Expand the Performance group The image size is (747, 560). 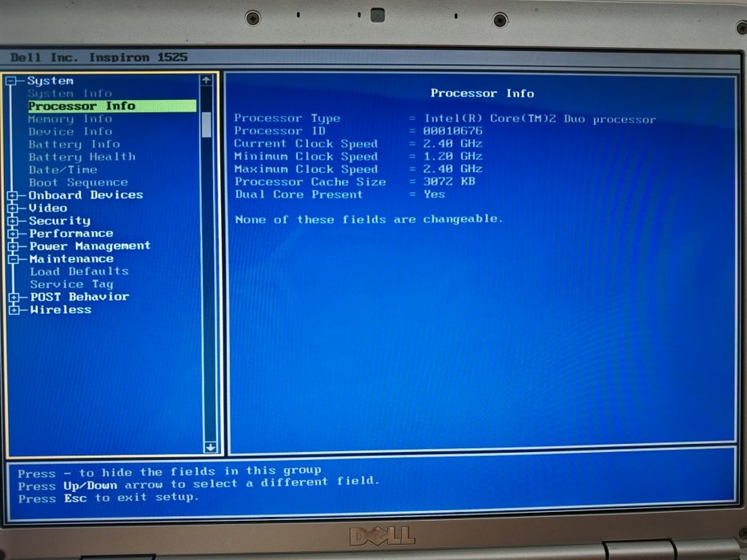14,234
